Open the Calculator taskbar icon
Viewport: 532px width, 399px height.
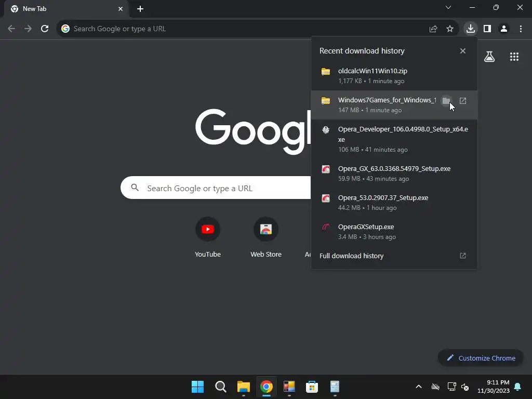click(x=335, y=387)
